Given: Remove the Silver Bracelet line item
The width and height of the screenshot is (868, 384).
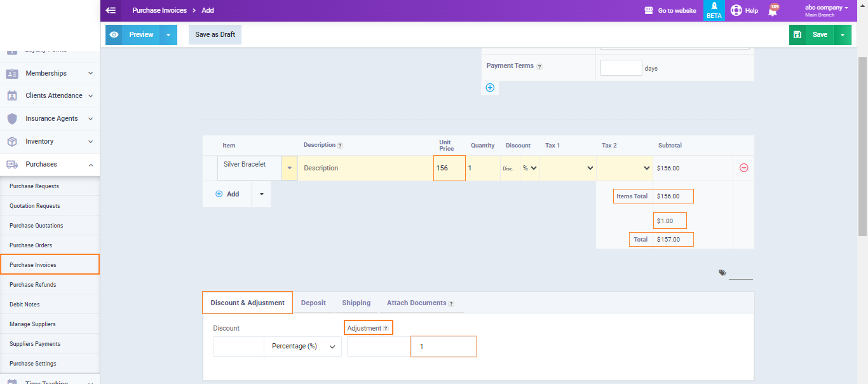Looking at the screenshot, I should pos(743,168).
